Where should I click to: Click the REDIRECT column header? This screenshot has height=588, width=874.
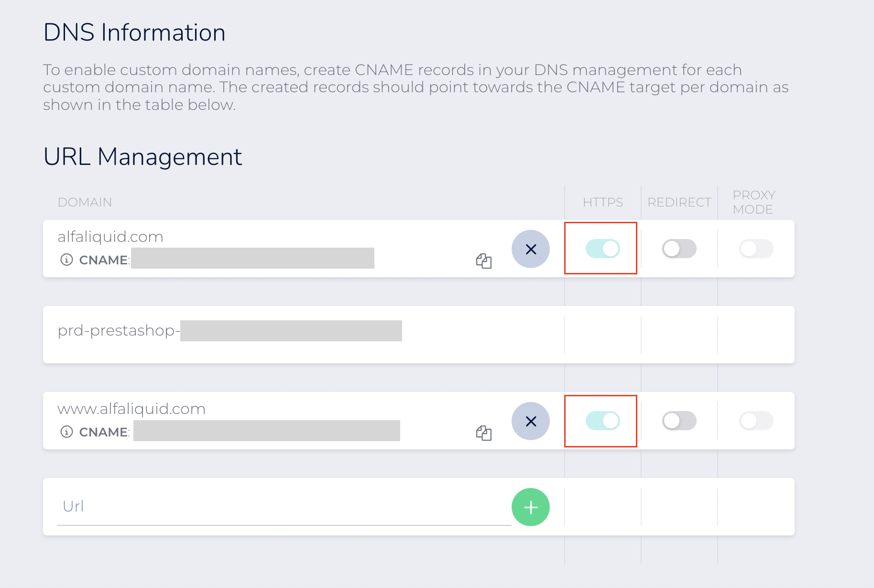(679, 202)
